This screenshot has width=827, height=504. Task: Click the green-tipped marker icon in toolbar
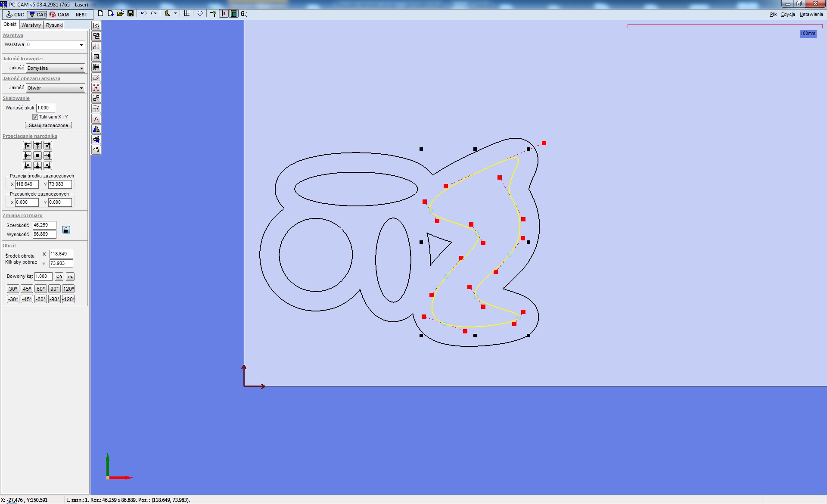(213, 14)
